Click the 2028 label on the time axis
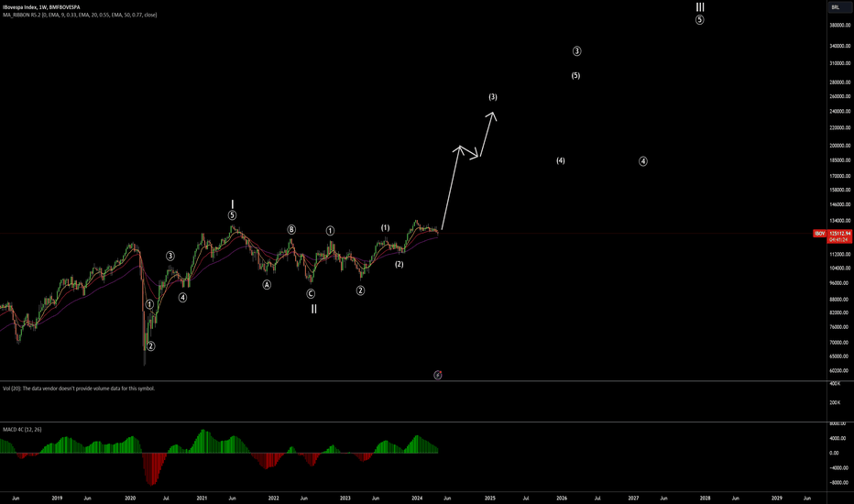Viewport: 854px width, 504px height. tap(705, 498)
